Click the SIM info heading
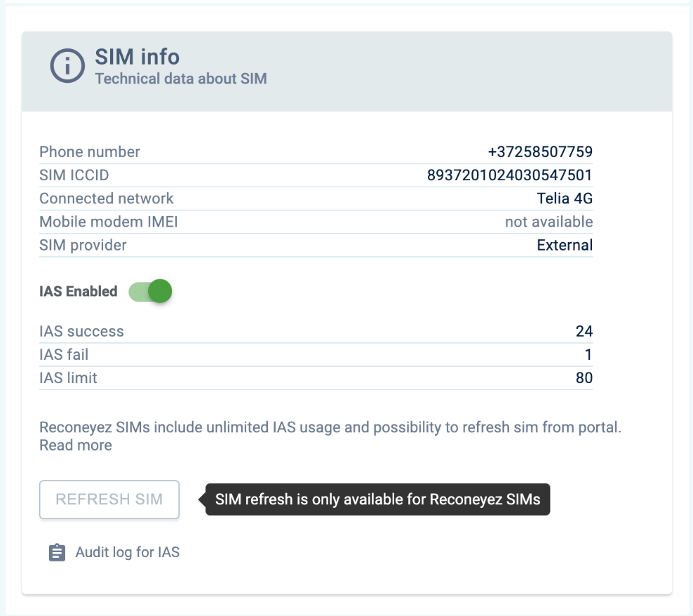 coord(137,57)
